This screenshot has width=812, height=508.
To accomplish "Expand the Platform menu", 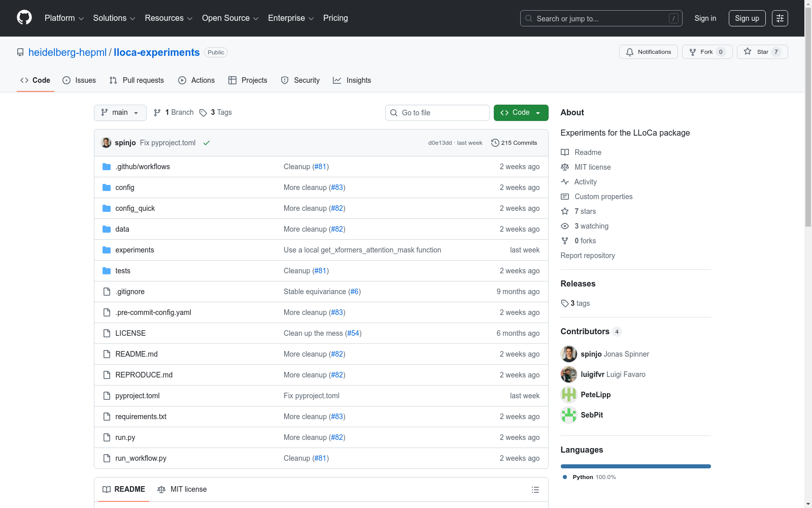I will point(64,18).
